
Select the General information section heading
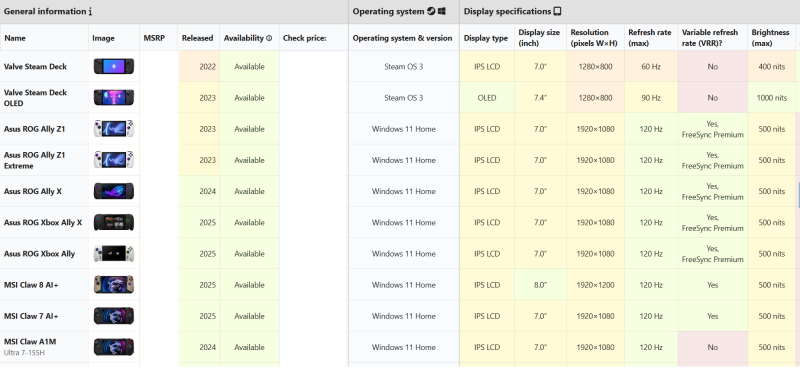pos(45,11)
